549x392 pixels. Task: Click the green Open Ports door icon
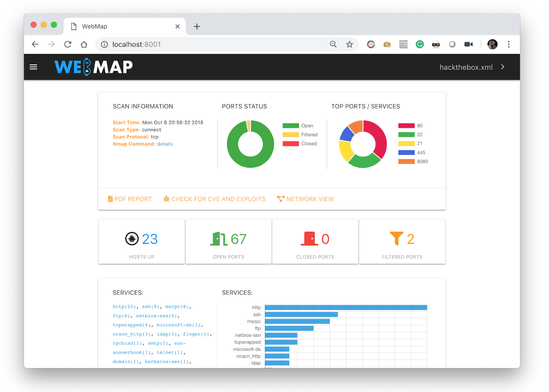(219, 239)
